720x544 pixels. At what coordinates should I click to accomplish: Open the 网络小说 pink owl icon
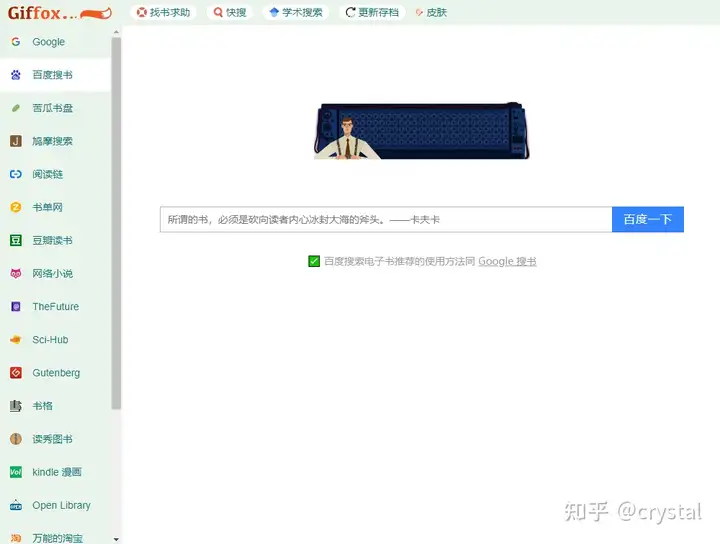(x=16, y=274)
